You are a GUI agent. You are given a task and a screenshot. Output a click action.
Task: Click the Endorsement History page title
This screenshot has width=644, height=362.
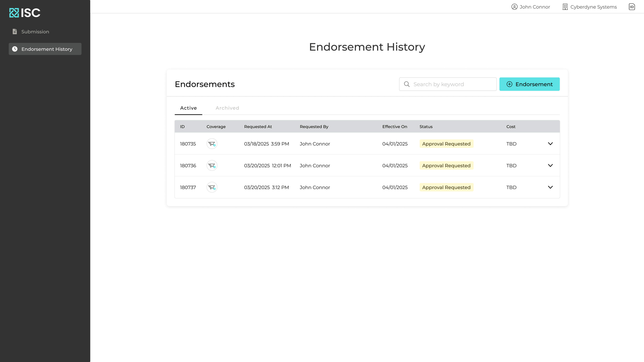coord(367,47)
